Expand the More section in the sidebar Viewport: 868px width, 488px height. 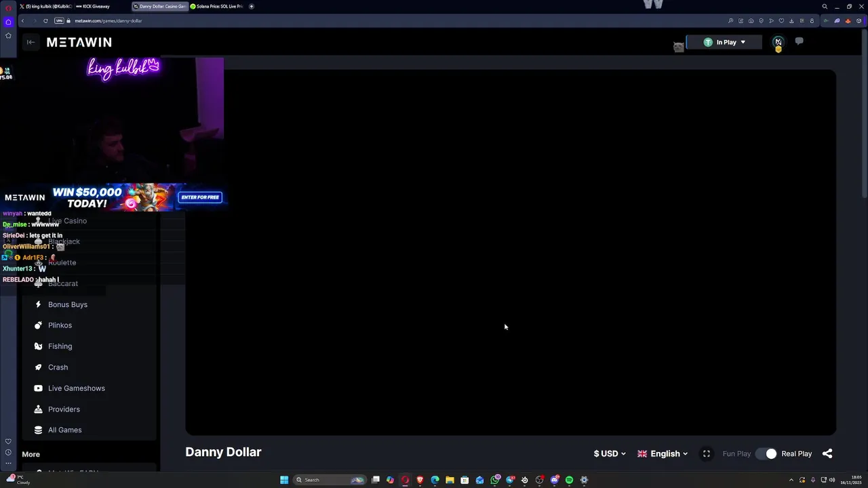(31, 454)
